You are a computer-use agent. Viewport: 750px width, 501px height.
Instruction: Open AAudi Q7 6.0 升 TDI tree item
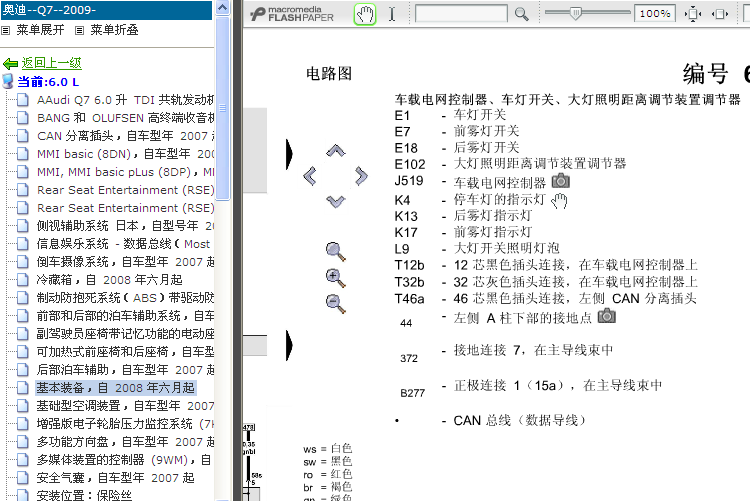pyautogui.click(x=125, y=100)
